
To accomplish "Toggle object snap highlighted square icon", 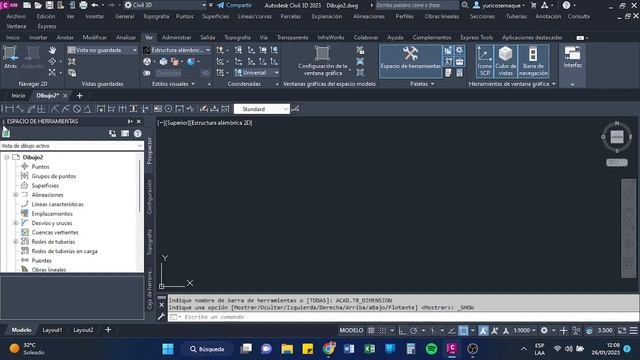I will pyautogui.click(x=463, y=330).
